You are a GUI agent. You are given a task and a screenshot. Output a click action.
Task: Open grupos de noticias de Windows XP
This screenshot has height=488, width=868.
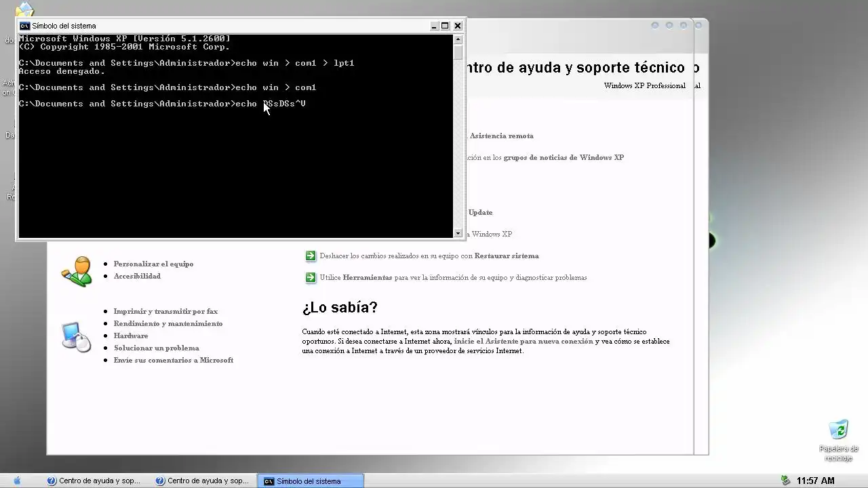click(x=564, y=157)
